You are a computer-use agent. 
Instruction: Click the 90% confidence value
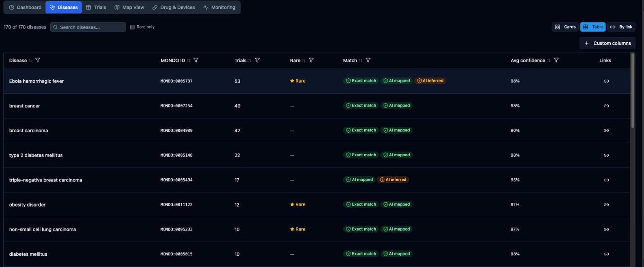click(x=515, y=131)
